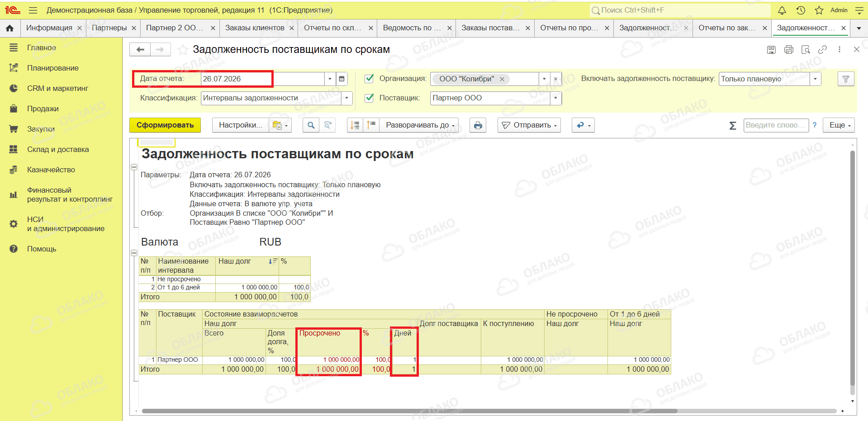Viewport: 868px width, 421px height.
Task: Switch to the Ведомость по tab
Action: (412, 28)
